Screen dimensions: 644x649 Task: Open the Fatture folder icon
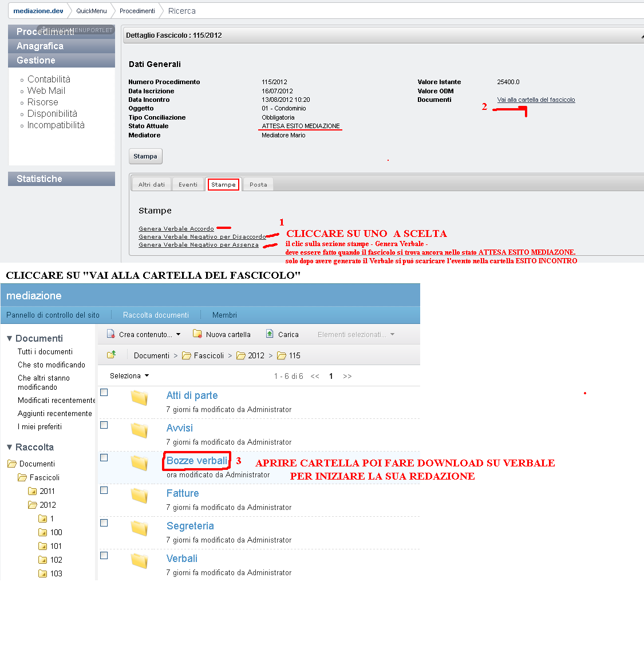(140, 496)
